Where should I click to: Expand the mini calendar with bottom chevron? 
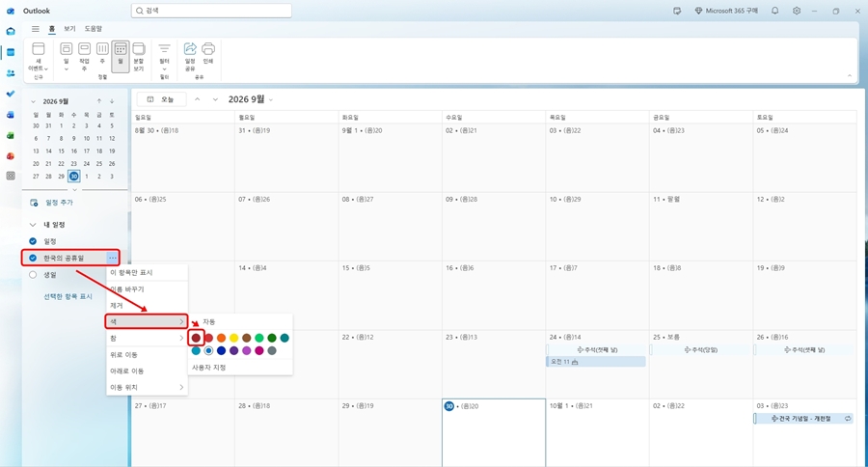click(74, 189)
